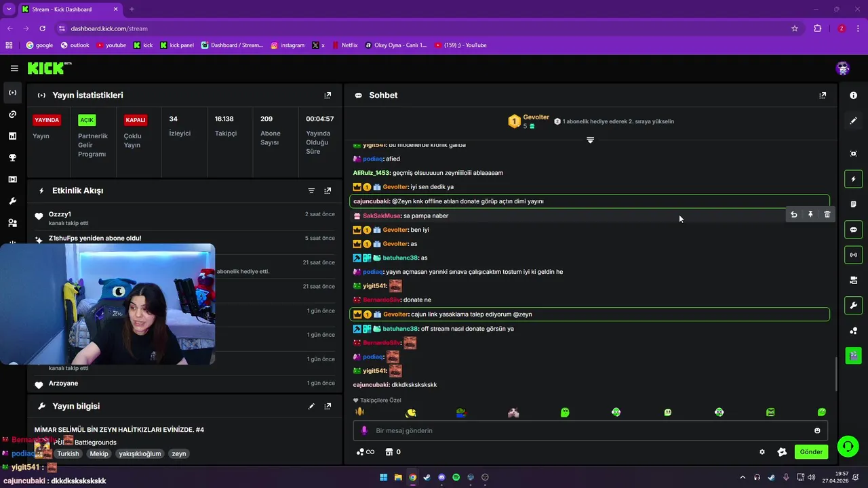Toggle the wrench stream info widget in right sidebar
Viewport: 868px width, 488px height.
click(853, 305)
